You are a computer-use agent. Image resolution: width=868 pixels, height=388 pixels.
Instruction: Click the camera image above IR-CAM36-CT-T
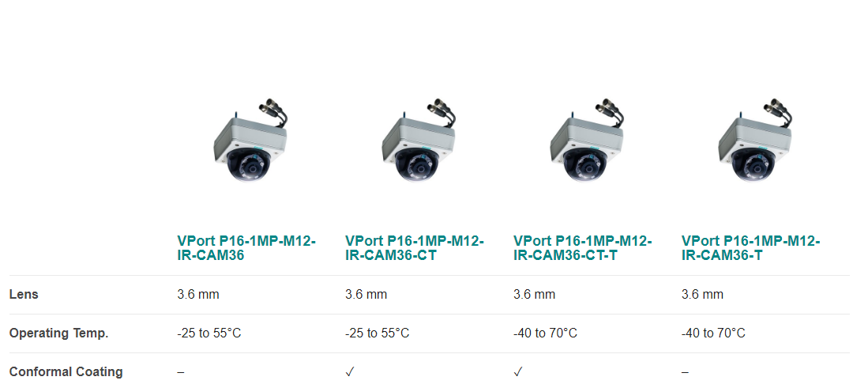tap(587, 140)
